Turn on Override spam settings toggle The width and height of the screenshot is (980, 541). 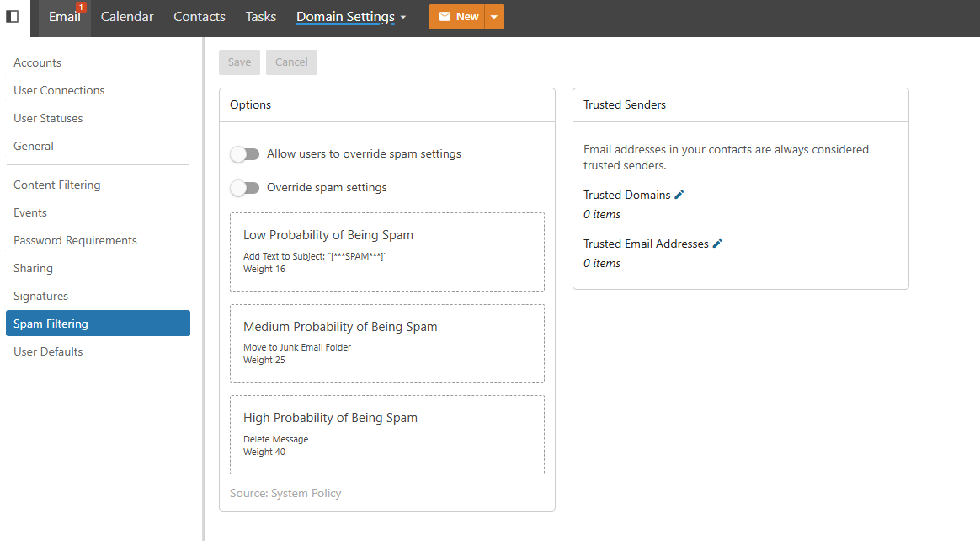click(245, 188)
